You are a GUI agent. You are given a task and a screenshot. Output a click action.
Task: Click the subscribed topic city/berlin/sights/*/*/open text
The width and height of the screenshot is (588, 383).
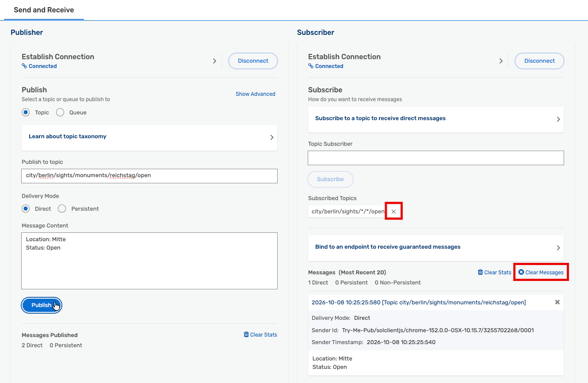click(x=348, y=212)
